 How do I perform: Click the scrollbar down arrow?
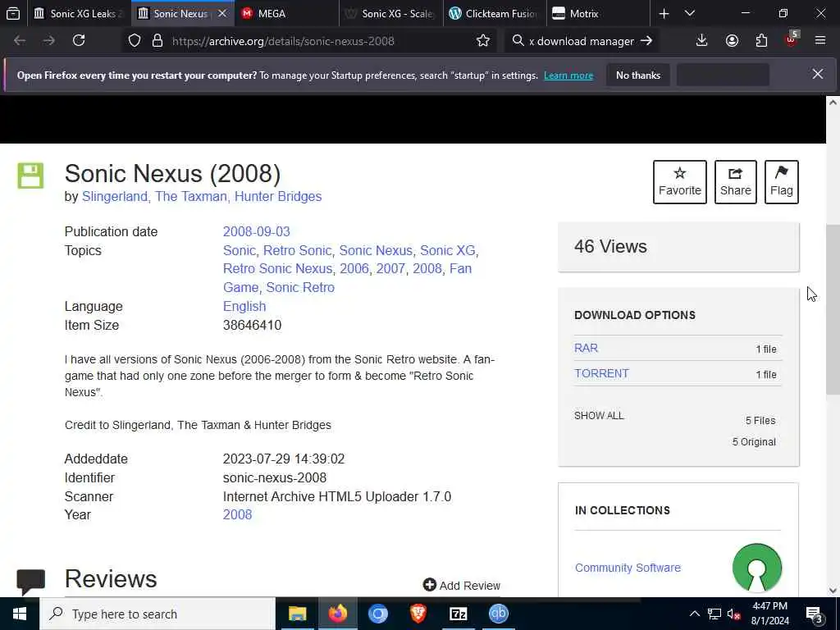(x=833, y=591)
